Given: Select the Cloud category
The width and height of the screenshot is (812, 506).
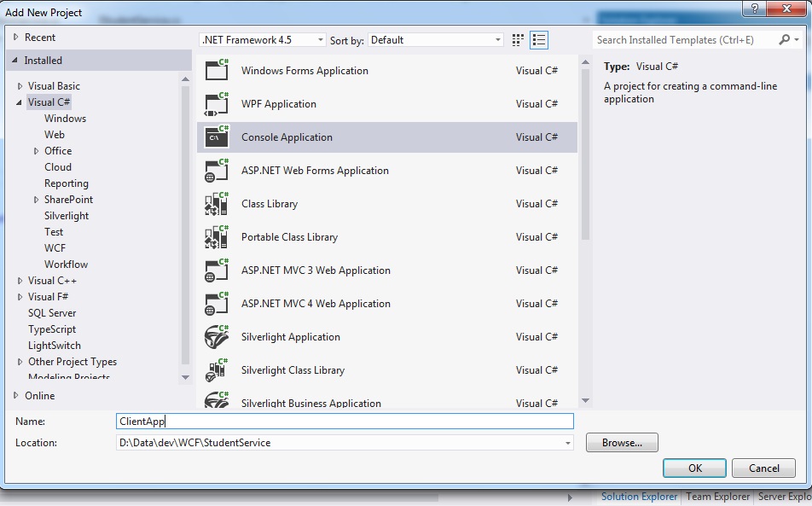Looking at the screenshot, I should pyautogui.click(x=58, y=166).
